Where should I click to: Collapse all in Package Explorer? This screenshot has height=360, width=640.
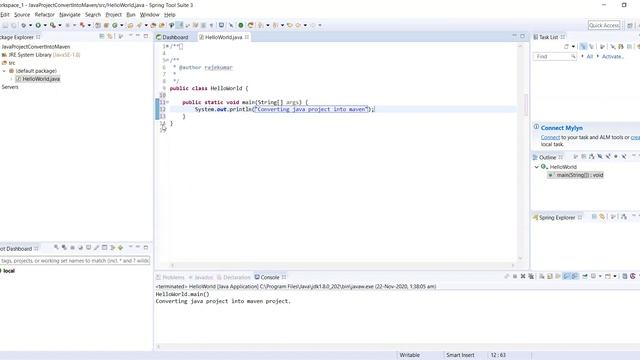point(102,36)
